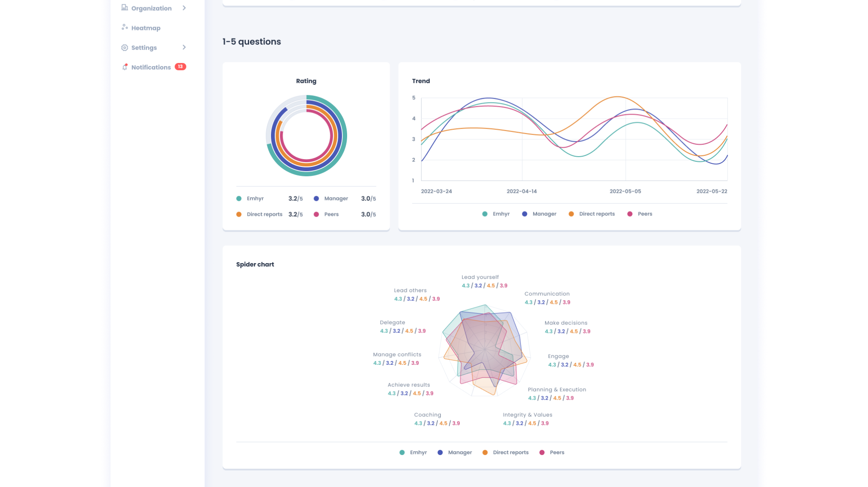Open the Heatmap menu item
The height and width of the screenshot is (487, 868).
146,28
